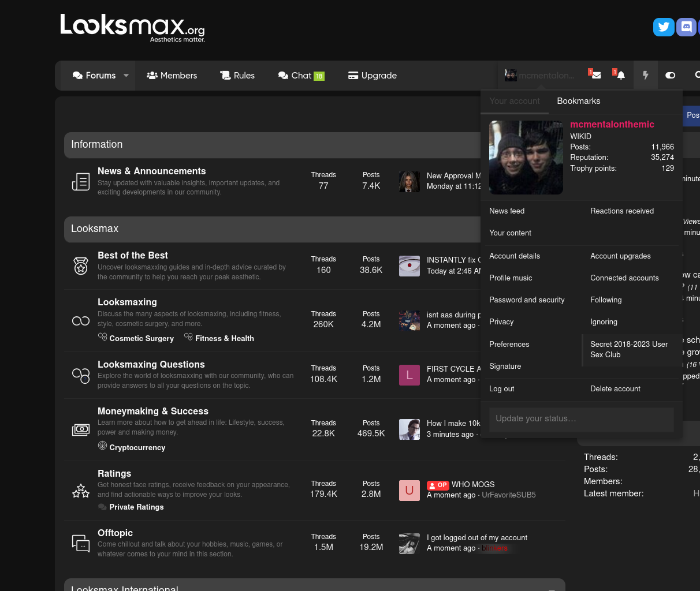This screenshot has height=591, width=700.
Task: Click the U avatar in Ratings row
Action: tap(409, 491)
